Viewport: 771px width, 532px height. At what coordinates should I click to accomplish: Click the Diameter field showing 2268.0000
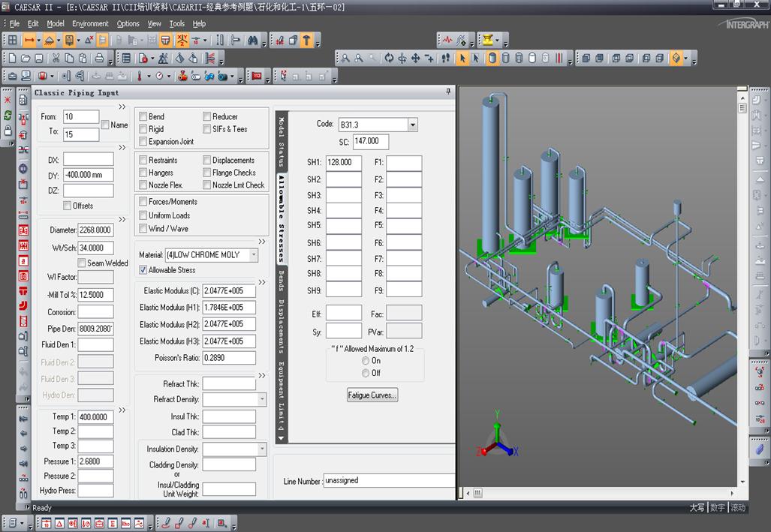click(96, 230)
